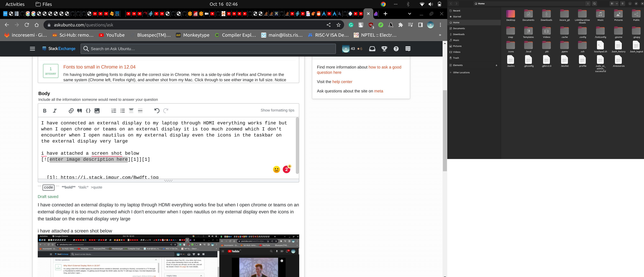The height and width of the screenshot is (277, 644).
Task: Apply numbered list formatting
Action: coord(114,111)
